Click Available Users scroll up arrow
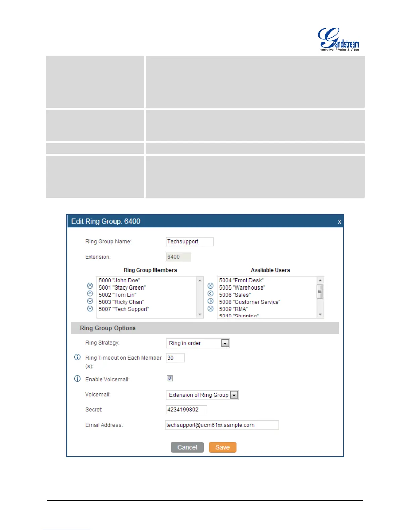The width and height of the screenshot is (411, 532). (x=320, y=280)
